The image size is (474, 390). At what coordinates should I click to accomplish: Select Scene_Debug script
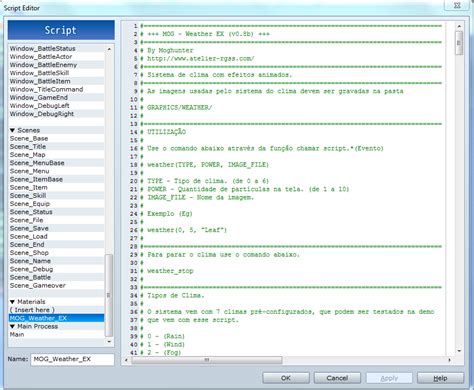pos(57,269)
